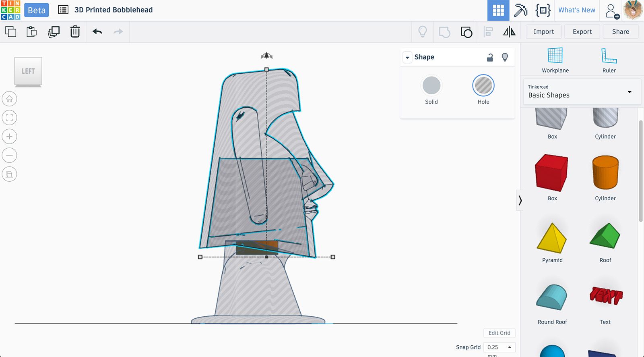644x357 pixels.
Task: Redo the last action
Action: tap(118, 31)
